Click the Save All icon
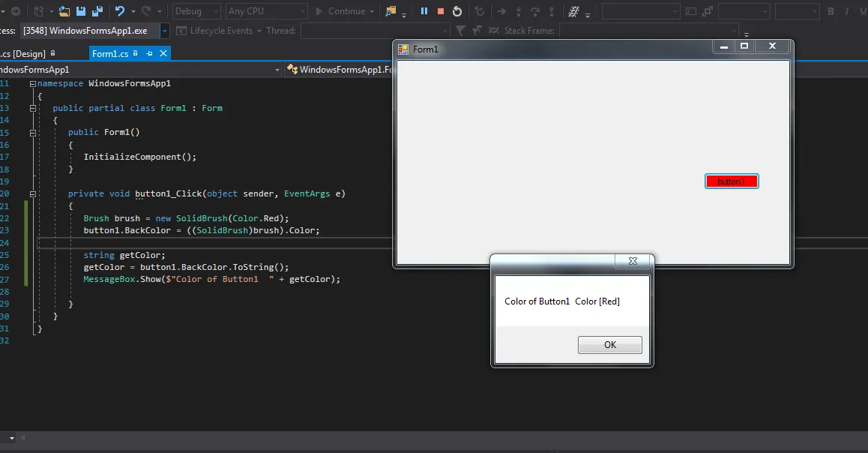 point(96,11)
